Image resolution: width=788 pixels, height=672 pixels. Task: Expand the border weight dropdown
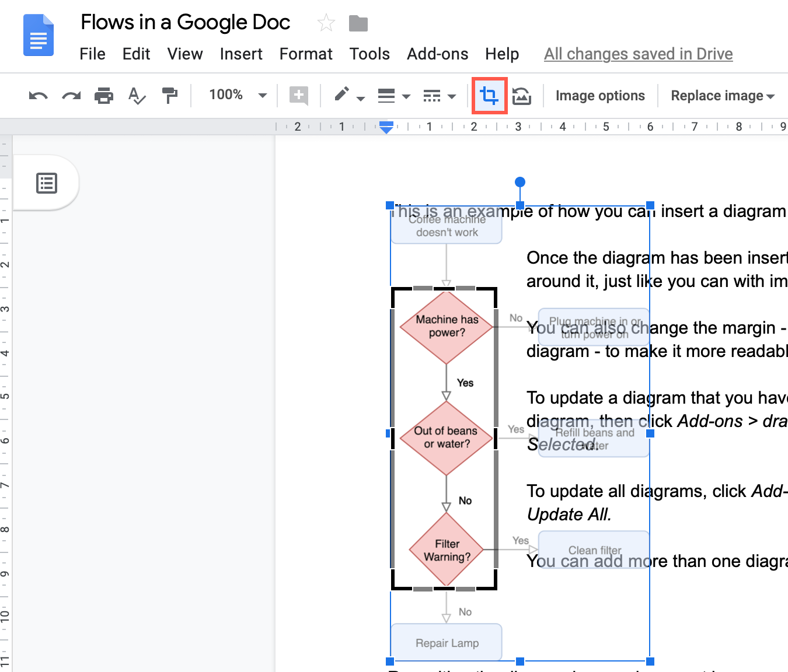[x=393, y=95]
